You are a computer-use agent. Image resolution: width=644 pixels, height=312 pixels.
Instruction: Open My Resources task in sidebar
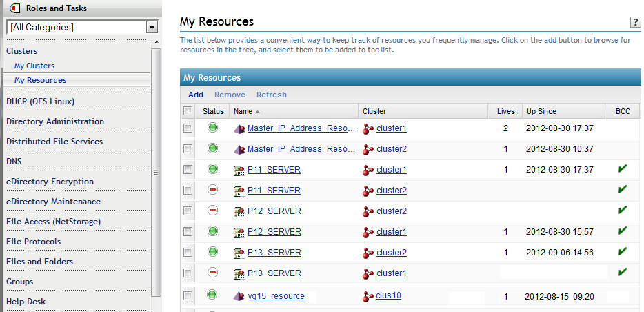40,80
